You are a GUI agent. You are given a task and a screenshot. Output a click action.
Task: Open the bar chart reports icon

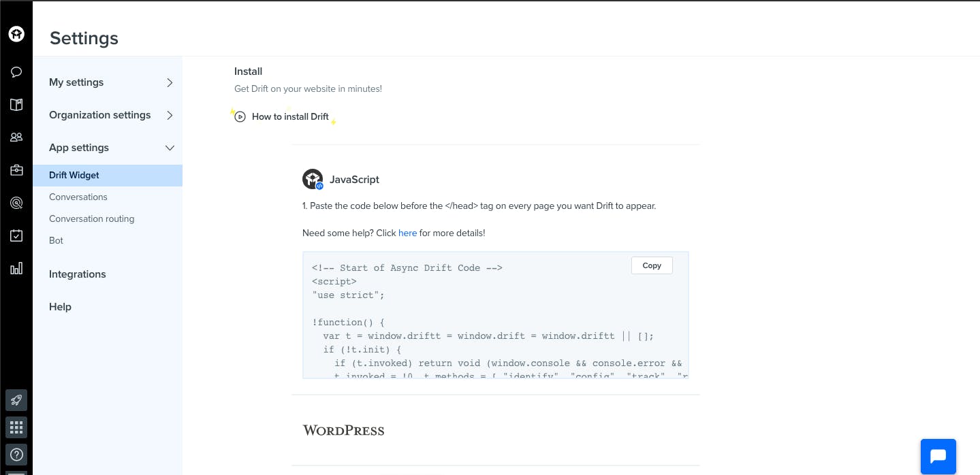click(16, 268)
